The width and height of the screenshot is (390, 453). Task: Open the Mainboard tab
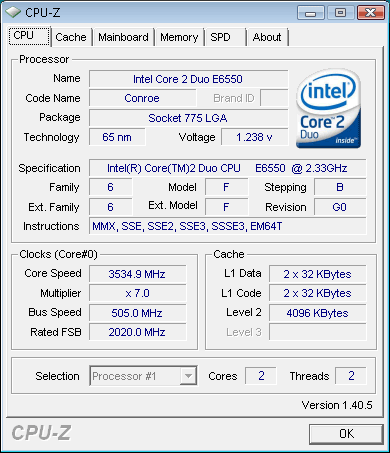pos(123,37)
